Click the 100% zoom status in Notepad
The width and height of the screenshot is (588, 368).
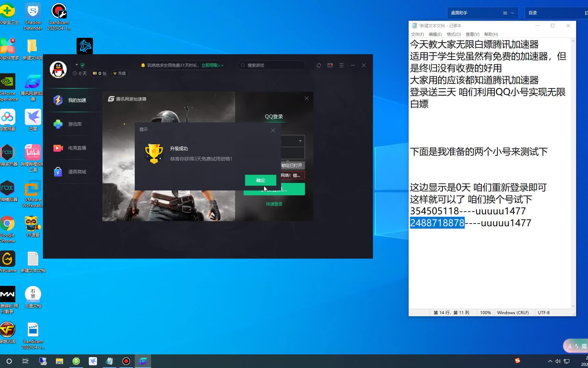click(486, 312)
